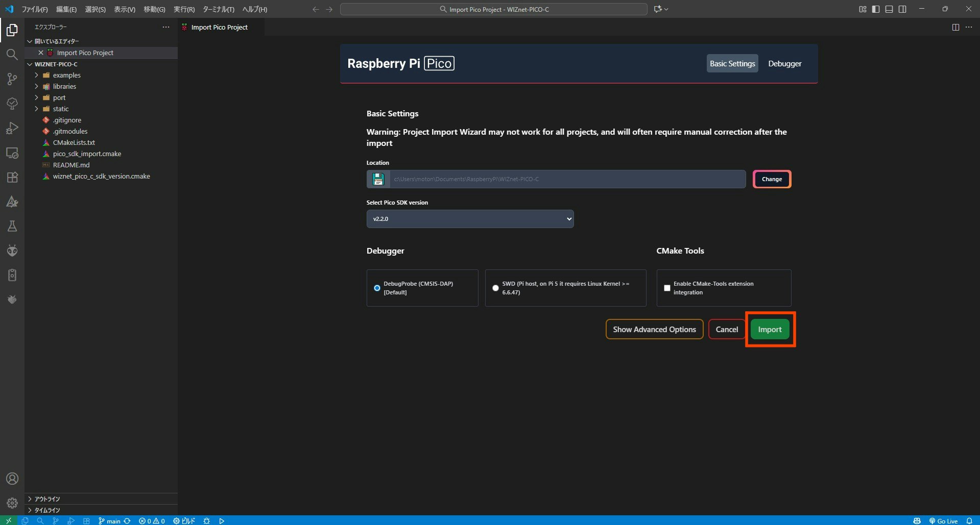The width and height of the screenshot is (980, 525).
Task: Open wiznet_pico_c_sdk_version.cmake in explorer
Action: pos(102,177)
